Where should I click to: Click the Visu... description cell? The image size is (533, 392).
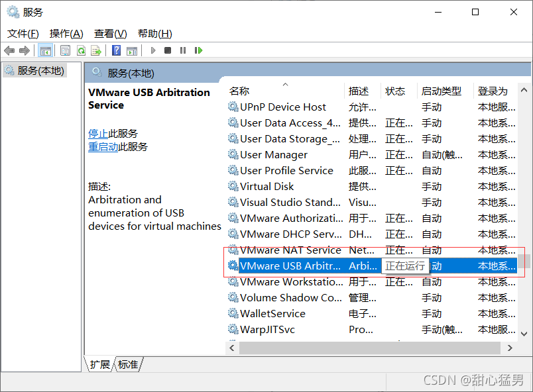pyautogui.click(x=363, y=203)
